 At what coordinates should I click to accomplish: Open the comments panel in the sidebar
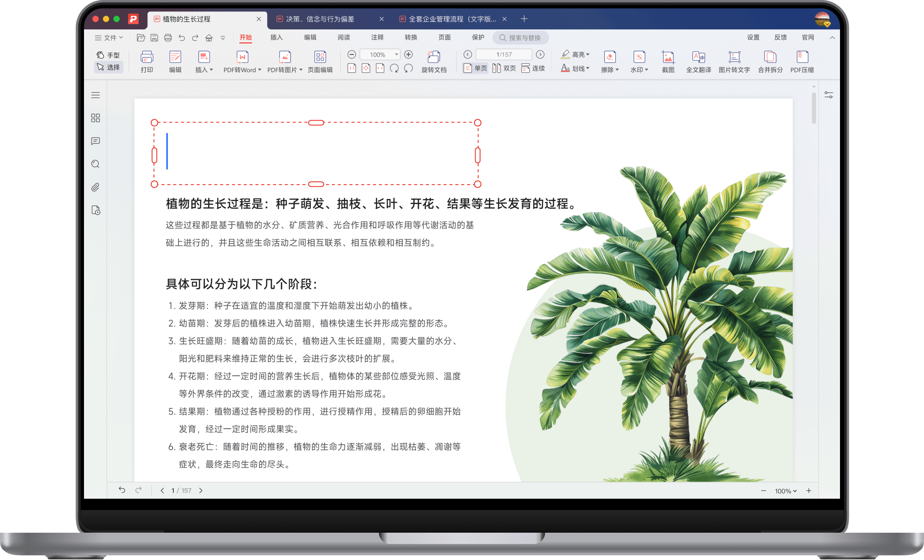click(x=95, y=141)
